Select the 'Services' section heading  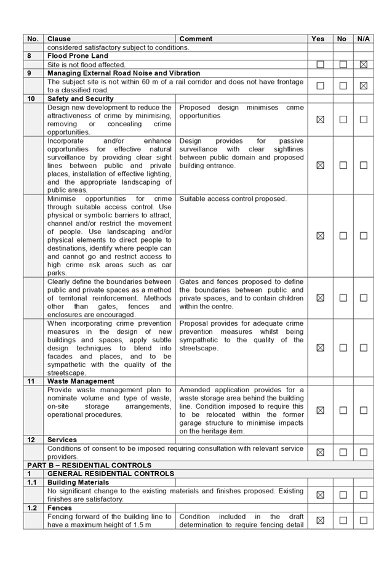[x=62, y=440]
